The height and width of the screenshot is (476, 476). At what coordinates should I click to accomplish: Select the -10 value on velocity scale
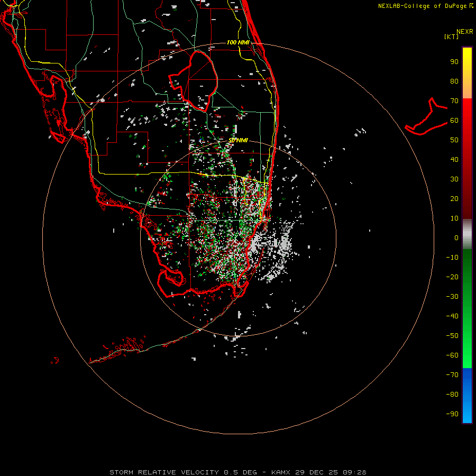(452, 258)
